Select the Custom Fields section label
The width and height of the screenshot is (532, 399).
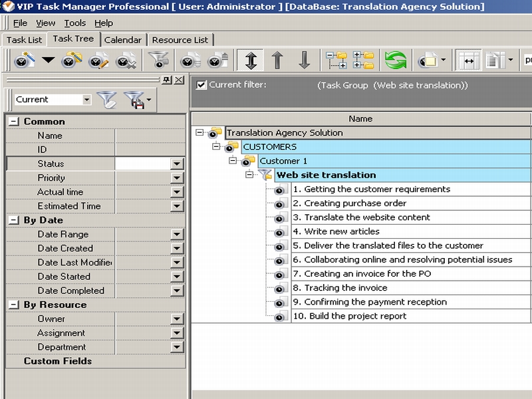click(x=58, y=361)
